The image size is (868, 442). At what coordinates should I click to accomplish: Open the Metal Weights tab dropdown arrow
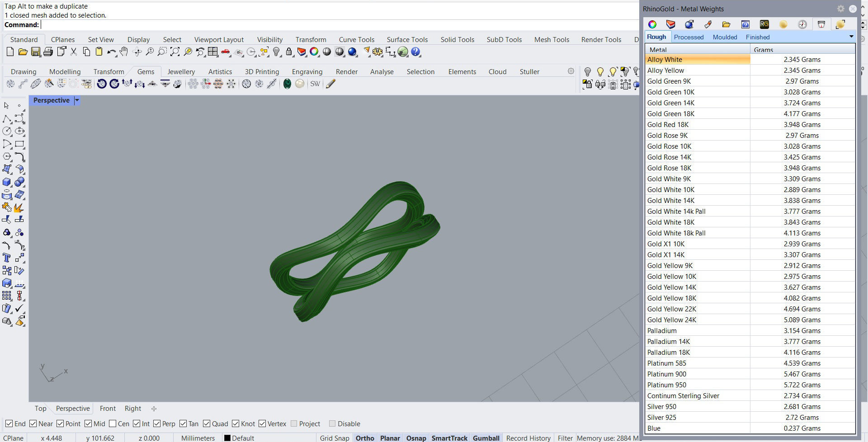(x=851, y=37)
